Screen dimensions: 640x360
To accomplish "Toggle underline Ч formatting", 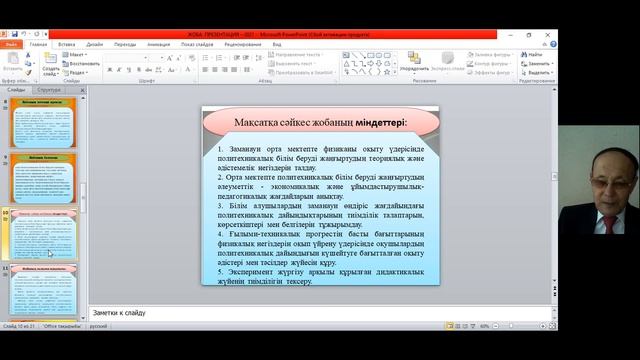I will coord(129,70).
